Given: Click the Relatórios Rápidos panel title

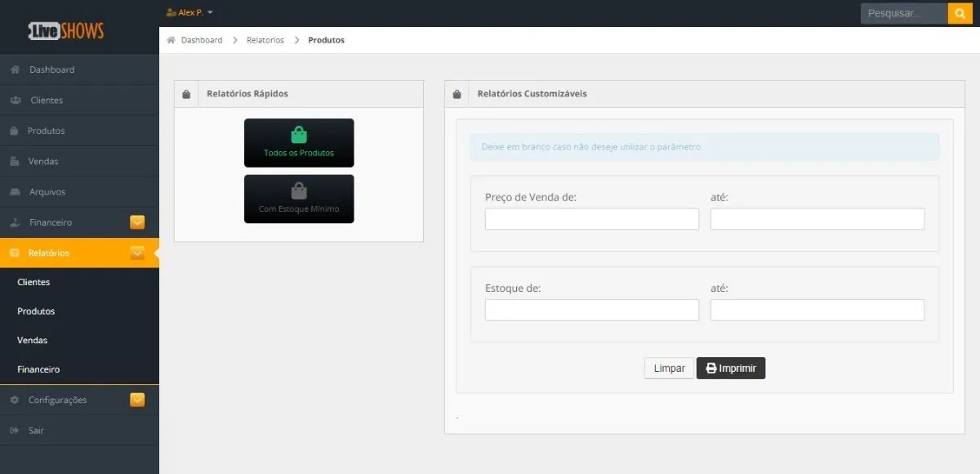Looking at the screenshot, I should pyautogui.click(x=247, y=94).
